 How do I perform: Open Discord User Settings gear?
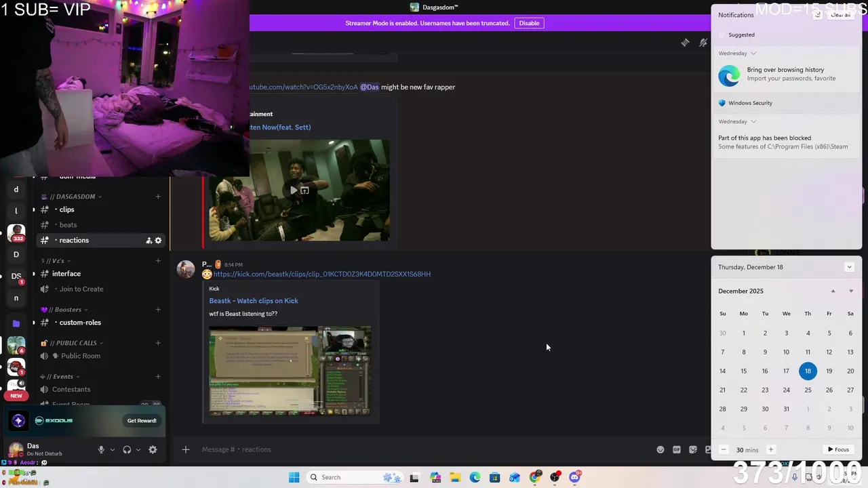click(x=153, y=449)
